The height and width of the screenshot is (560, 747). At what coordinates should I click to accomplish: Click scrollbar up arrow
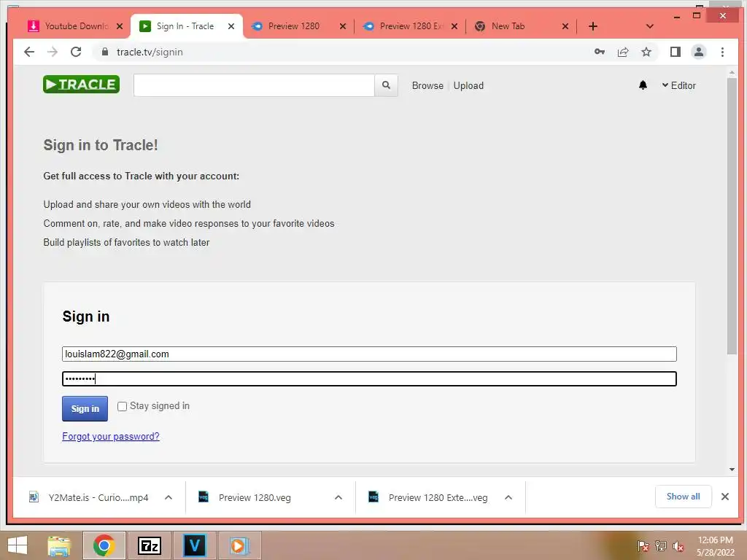point(732,72)
